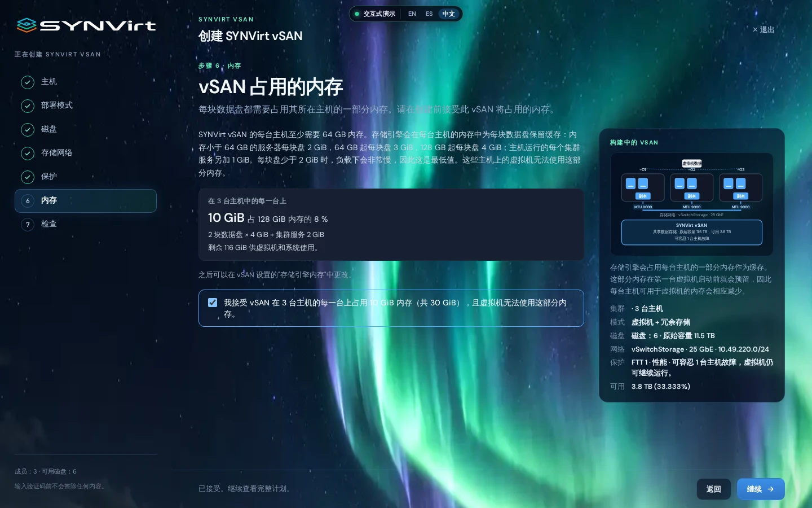This screenshot has height=508, width=812.
Task: Uncheck the vSAN memory acceptance checkbox
Action: click(x=213, y=303)
